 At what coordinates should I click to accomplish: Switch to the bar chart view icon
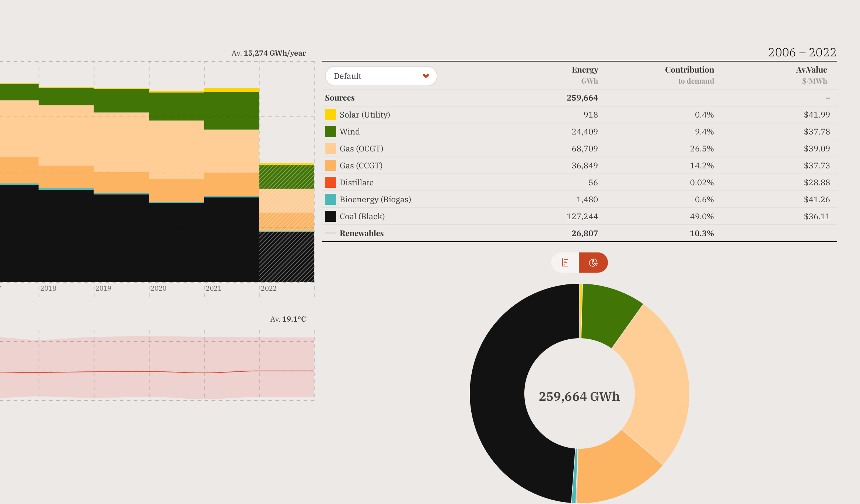coord(564,262)
